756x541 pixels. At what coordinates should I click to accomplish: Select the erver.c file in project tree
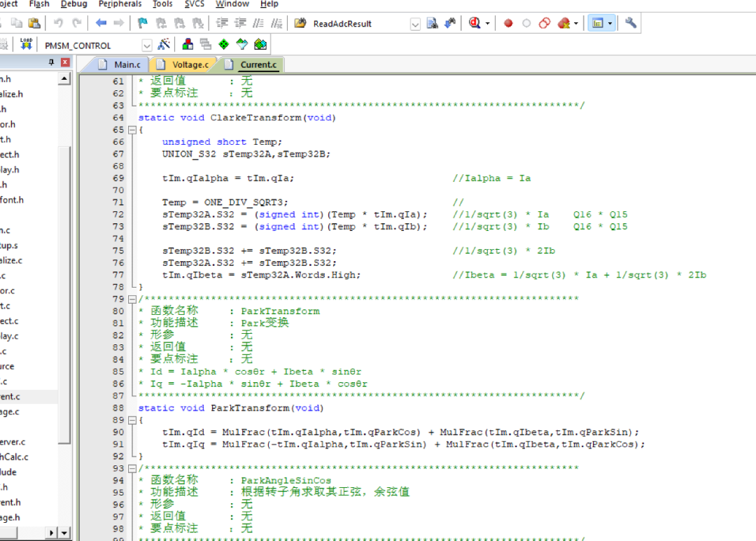[13, 442]
